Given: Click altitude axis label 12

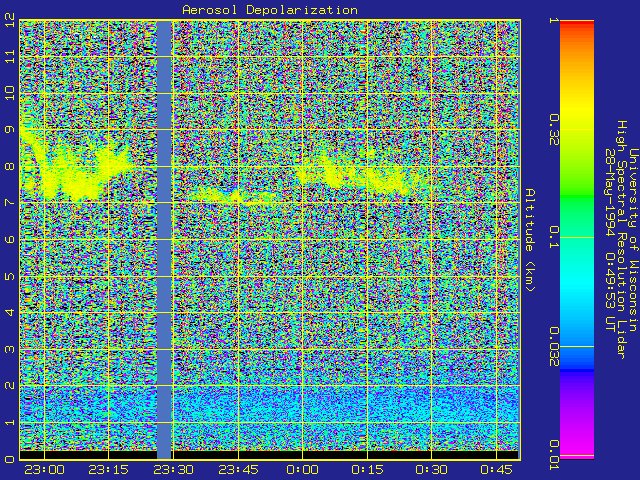Looking at the screenshot, I should pos(10,20).
